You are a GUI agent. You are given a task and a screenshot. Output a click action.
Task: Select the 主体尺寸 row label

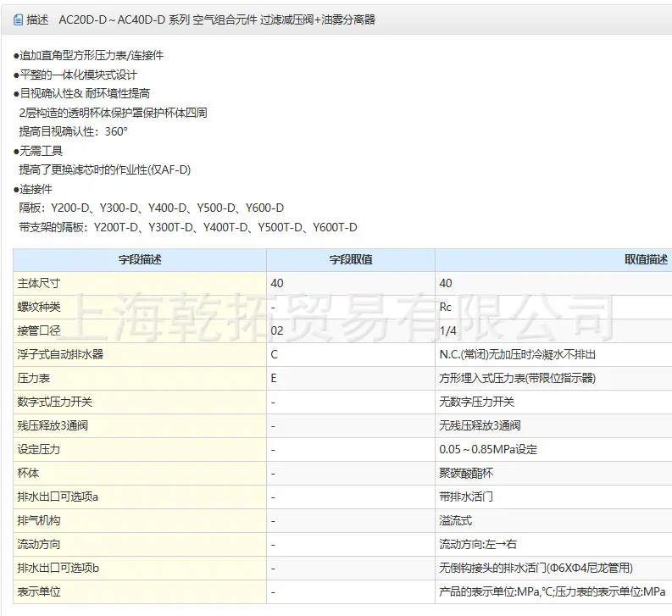[x=39, y=283]
